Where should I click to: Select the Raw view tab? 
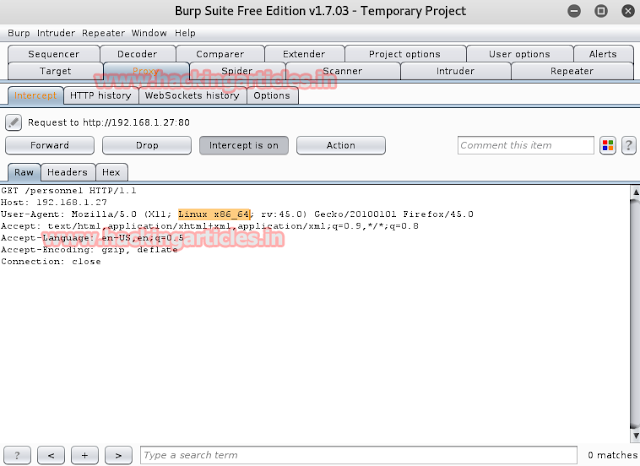[x=24, y=172]
